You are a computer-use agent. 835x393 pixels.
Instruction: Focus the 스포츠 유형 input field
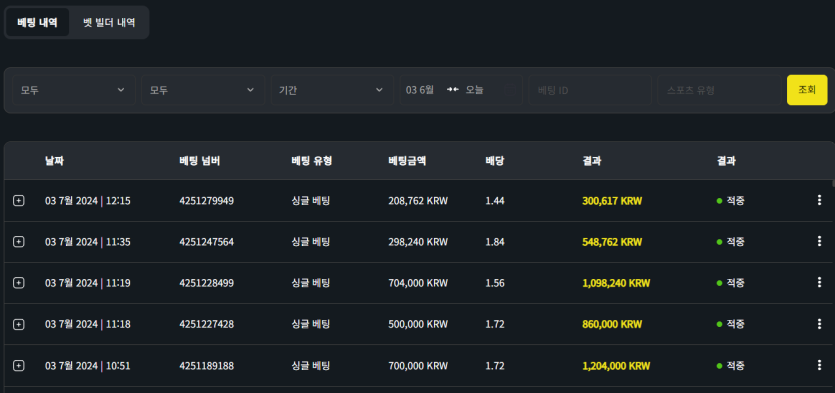click(x=719, y=89)
